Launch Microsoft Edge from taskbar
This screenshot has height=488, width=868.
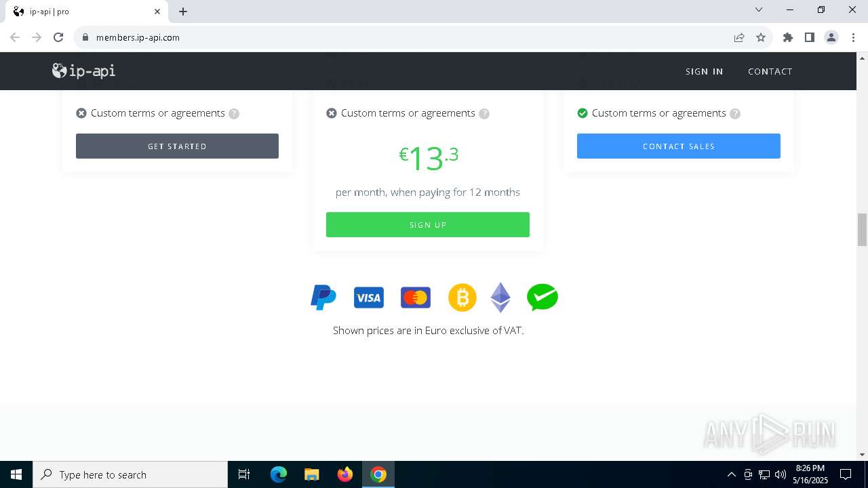point(279,474)
